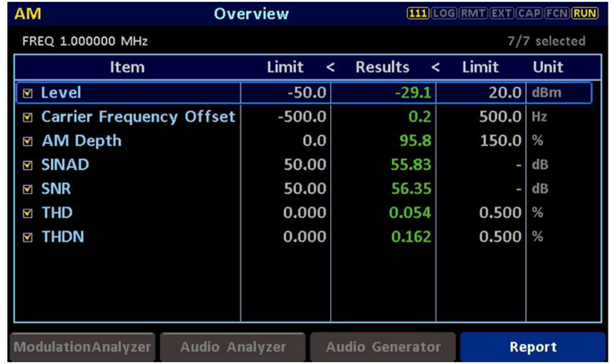This screenshot has height=364, width=611.
Task: Switch to the Audio Analyzer tab
Action: coord(233,347)
